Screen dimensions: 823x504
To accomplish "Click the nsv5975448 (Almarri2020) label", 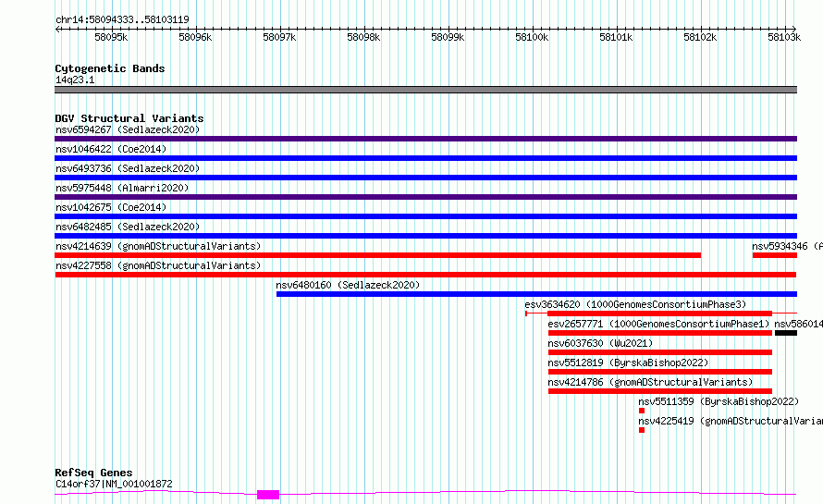I will point(122,188).
